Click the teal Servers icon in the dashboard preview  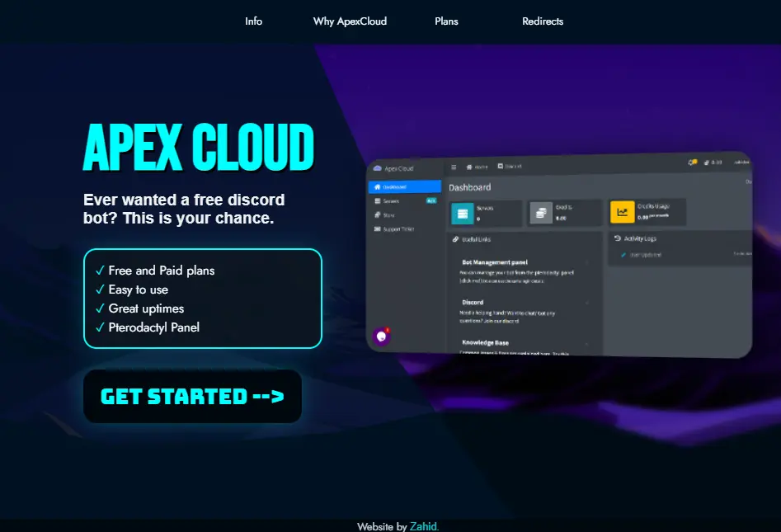[x=462, y=213]
